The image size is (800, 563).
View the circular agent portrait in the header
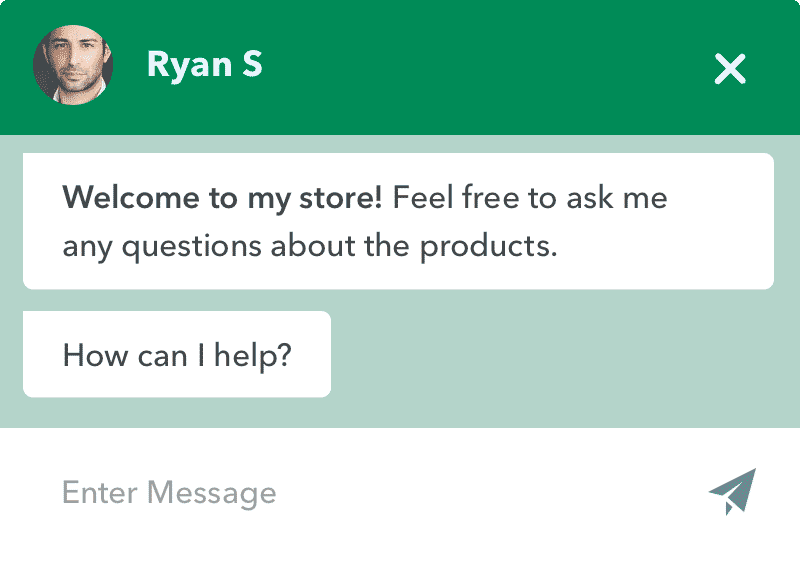coord(73,65)
